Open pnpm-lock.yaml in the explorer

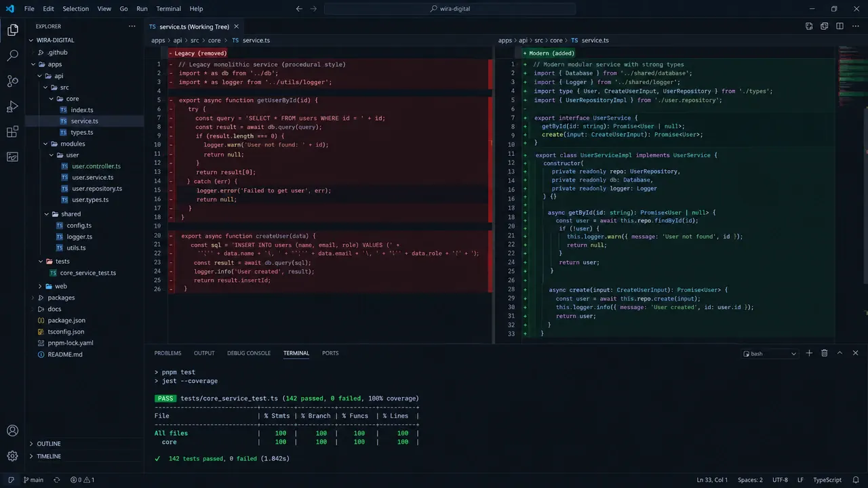(x=71, y=343)
